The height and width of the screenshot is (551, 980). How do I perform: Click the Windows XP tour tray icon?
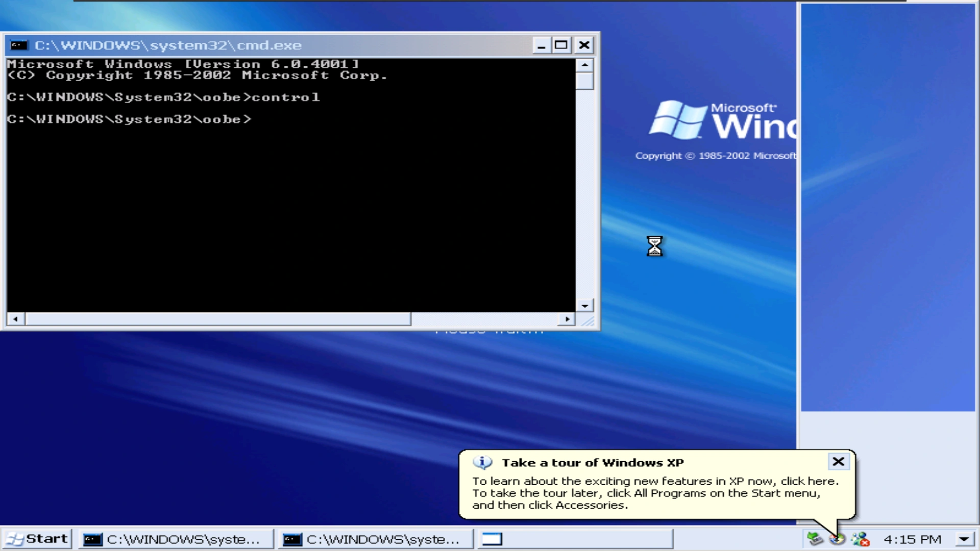pyautogui.click(x=838, y=539)
